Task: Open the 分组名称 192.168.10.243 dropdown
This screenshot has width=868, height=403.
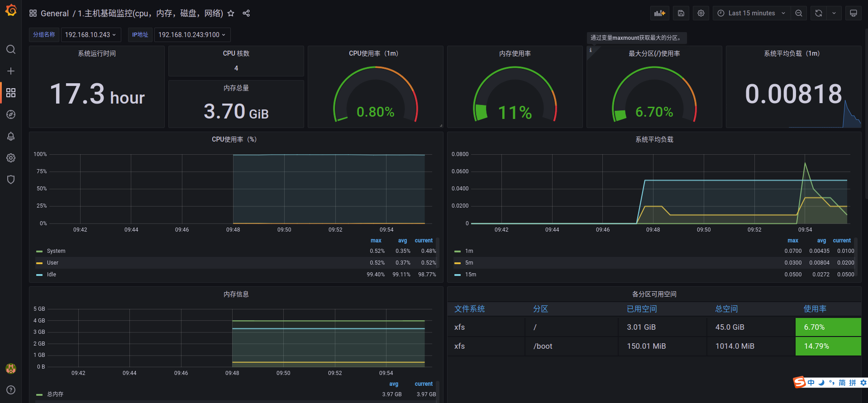Action: pyautogui.click(x=91, y=35)
